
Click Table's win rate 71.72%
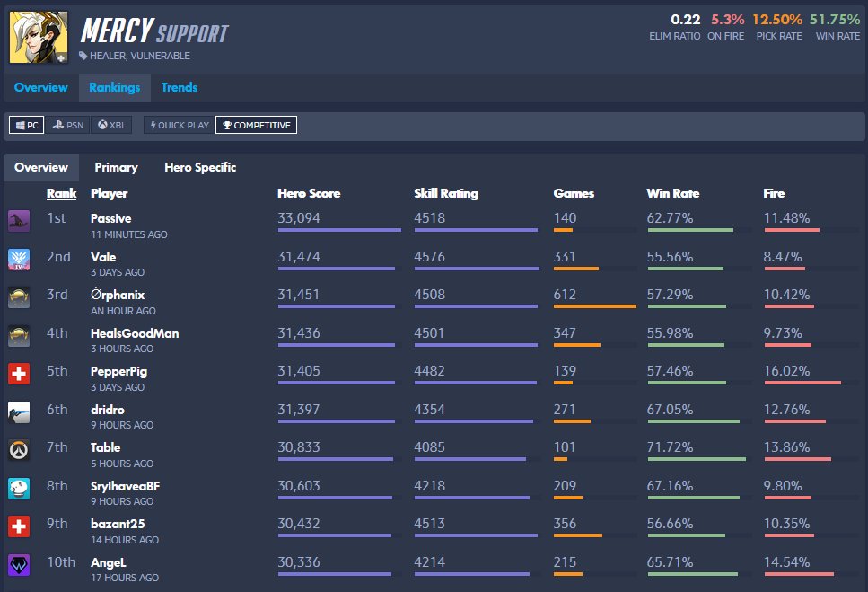point(670,447)
